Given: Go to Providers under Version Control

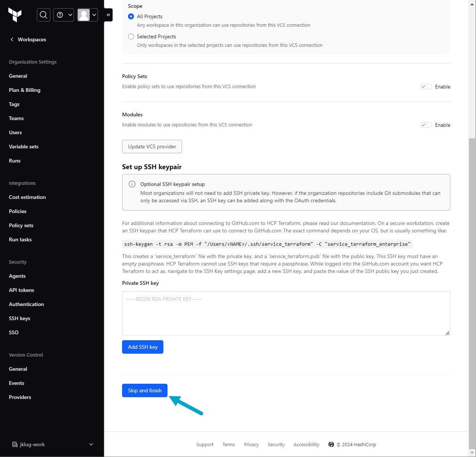Looking at the screenshot, I should (20, 397).
